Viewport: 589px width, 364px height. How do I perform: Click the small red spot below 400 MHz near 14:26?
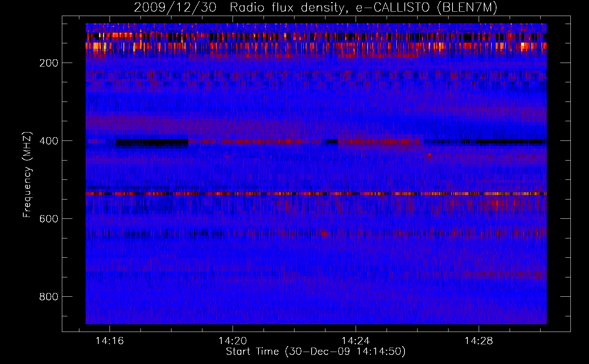(430, 155)
